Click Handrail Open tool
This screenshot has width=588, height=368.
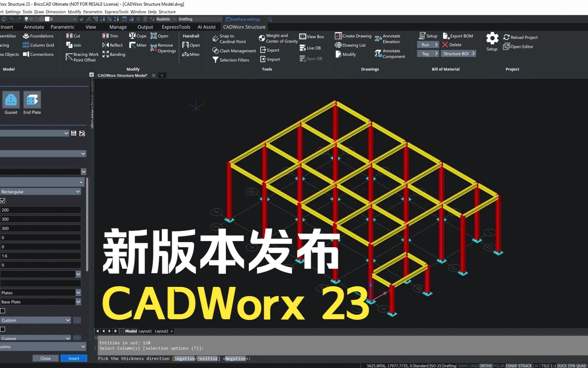191,45
